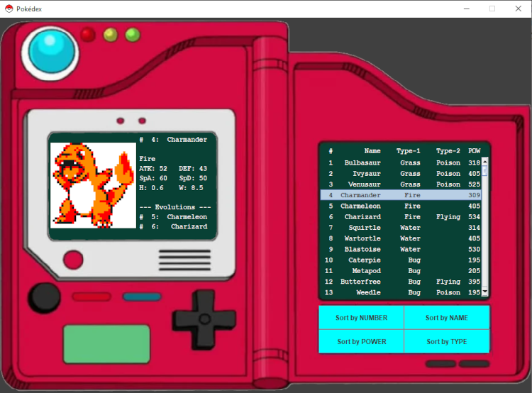Click Charizard's Flying type cell
The height and width of the screenshot is (393, 532).
coord(448,217)
